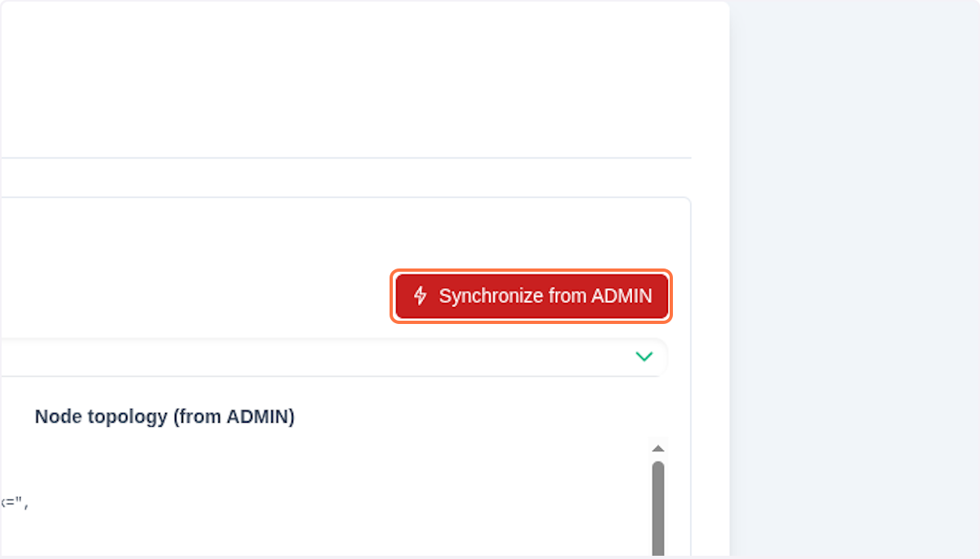Click the lightning bolt icon

point(420,295)
